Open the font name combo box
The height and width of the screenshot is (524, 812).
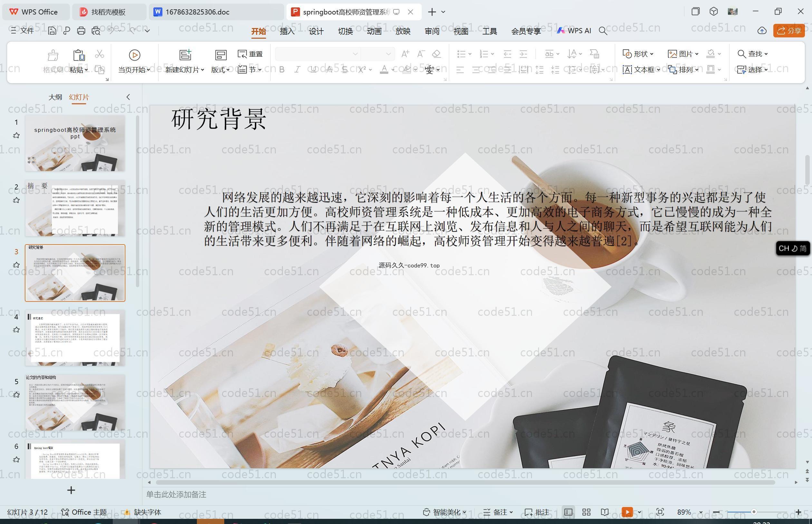coord(317,54)
